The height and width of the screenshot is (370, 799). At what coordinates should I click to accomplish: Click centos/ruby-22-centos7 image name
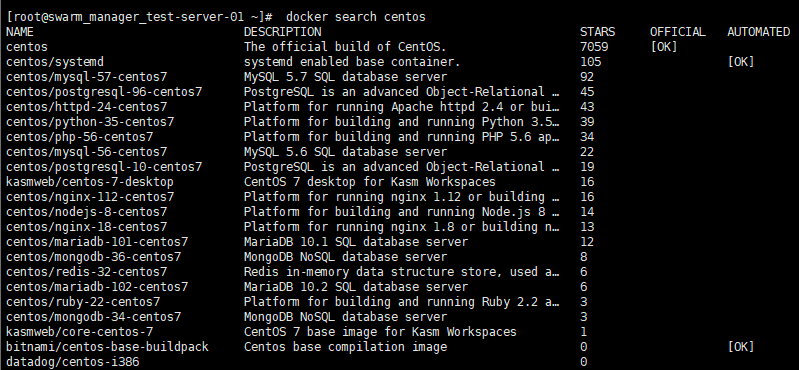click(x=83, y=302)
